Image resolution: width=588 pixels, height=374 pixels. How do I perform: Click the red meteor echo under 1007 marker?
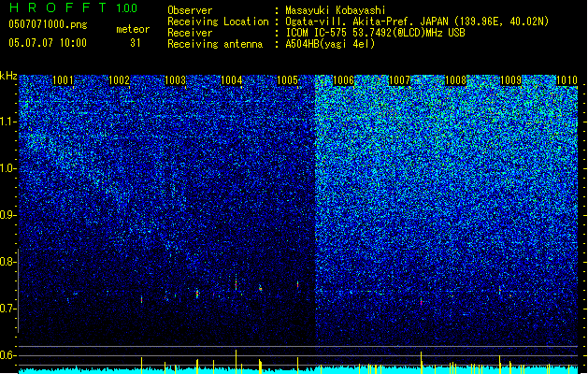tap(421, 302)
